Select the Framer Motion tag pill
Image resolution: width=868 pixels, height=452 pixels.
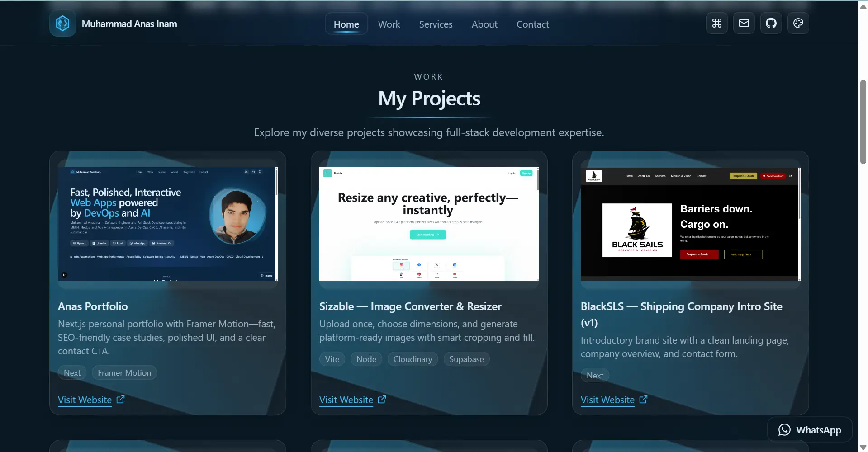click(124, 372)
